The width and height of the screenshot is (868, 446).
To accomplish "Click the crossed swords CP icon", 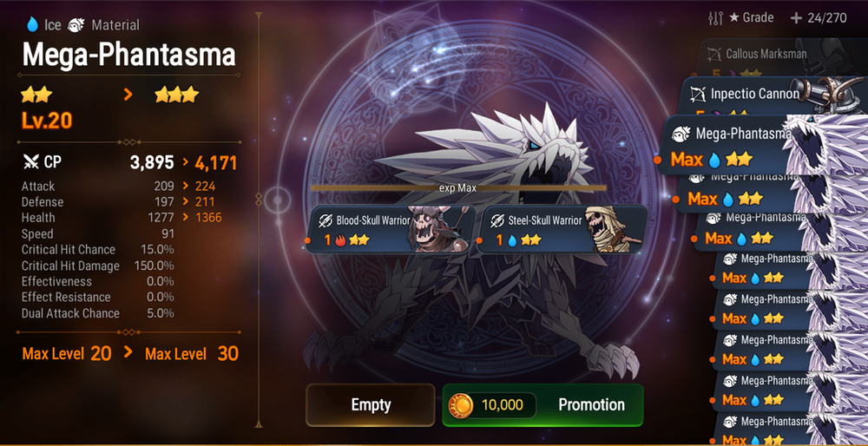I will point(30,162).
